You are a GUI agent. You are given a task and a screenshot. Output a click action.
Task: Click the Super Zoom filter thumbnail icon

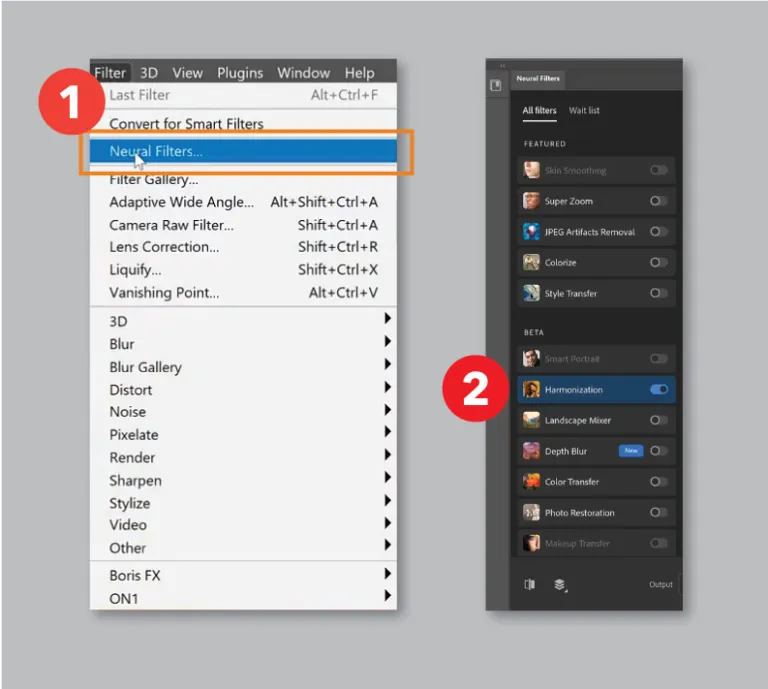point(531,201)
